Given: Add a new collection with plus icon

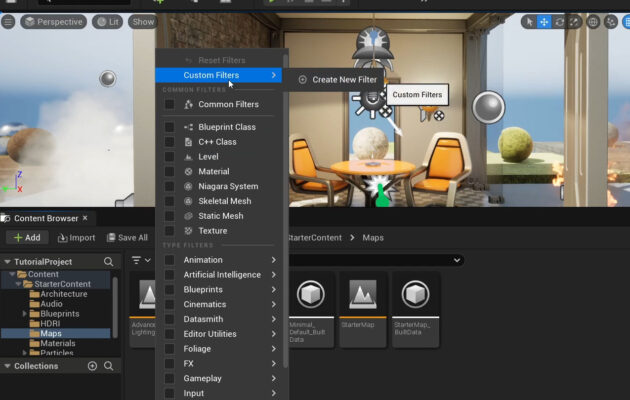Looking at the screenshot, I should 93,366.
